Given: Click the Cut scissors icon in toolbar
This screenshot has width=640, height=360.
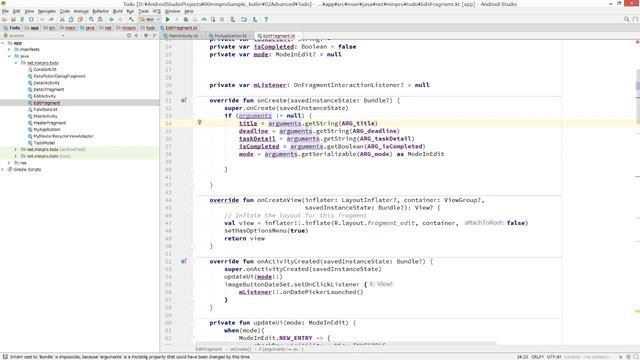Looking at the screenshot, I should coord(62,19).
